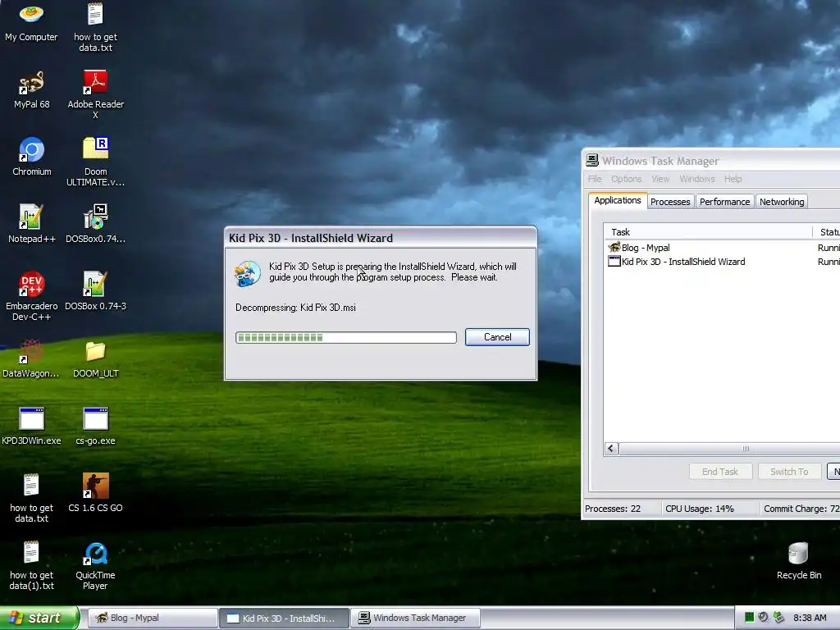Select the DataWagon desktop shortcut
The height and width of the screenshot is (630, 840).
click(31, 358)
